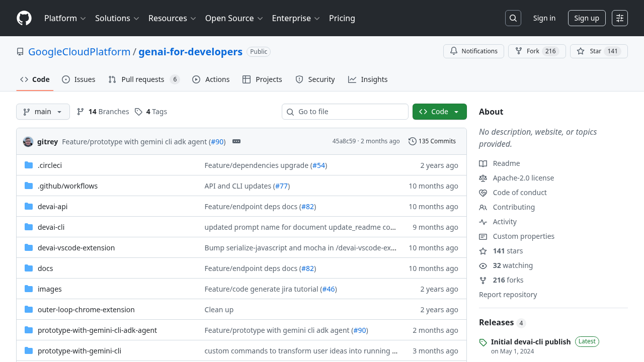The width and height of the screenshot is (644, 362).
Task: Click the Notifications bell icon
Action: pyautogui.click(x=453, y=51)
